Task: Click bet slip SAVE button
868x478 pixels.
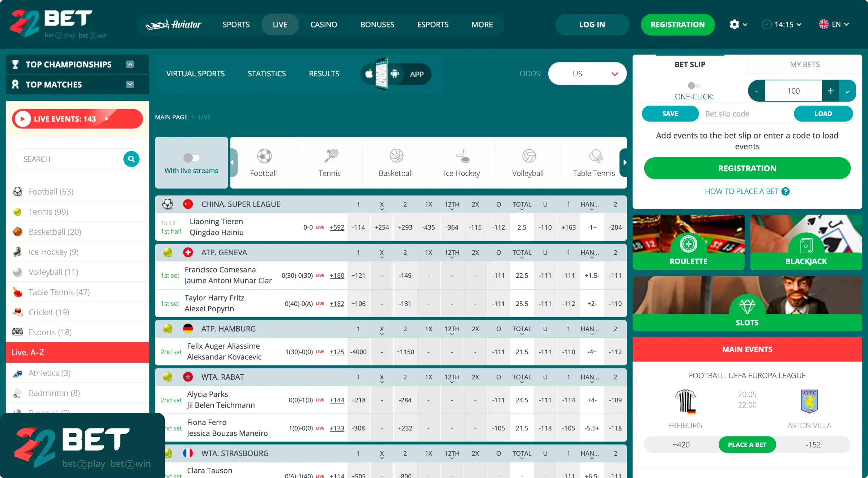Action: [x=670, y=114]
